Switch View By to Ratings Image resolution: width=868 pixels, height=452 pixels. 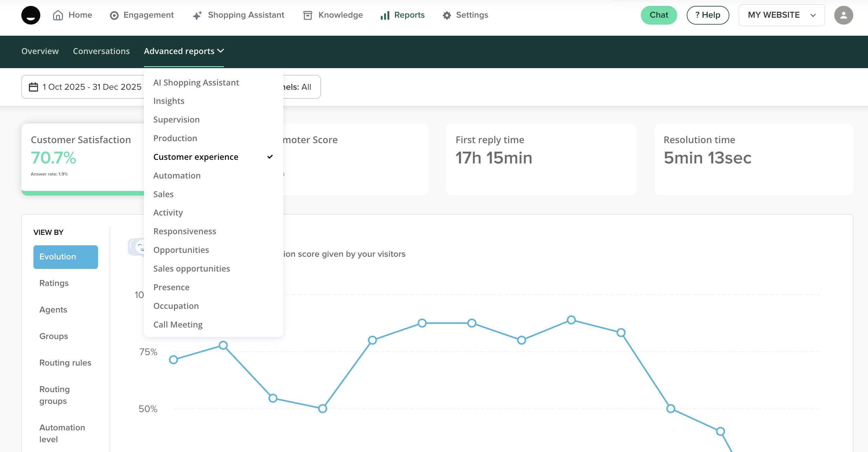tap(54, 283)
